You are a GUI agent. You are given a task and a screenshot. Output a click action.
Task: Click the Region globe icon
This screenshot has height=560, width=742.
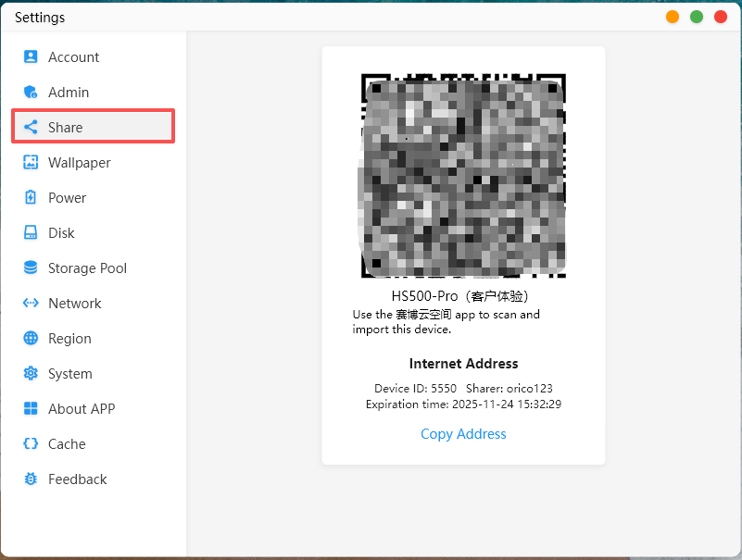(31, 338)
